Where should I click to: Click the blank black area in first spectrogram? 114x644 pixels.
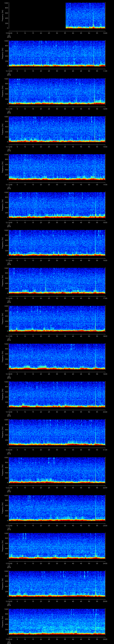37,16
